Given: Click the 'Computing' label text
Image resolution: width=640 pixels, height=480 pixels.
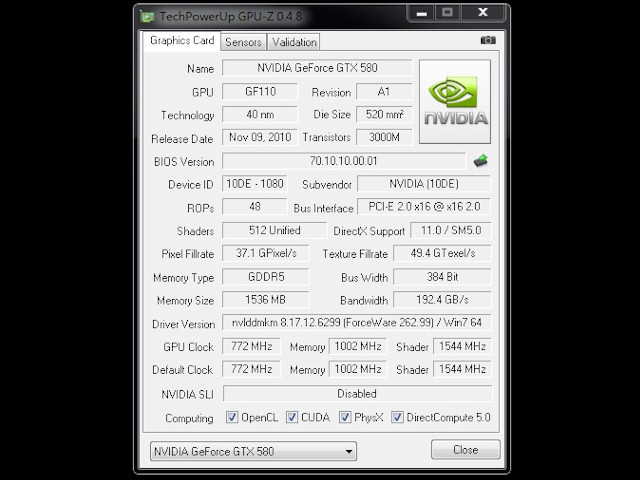Looking at the screenshot, I should tap(189, 418).
